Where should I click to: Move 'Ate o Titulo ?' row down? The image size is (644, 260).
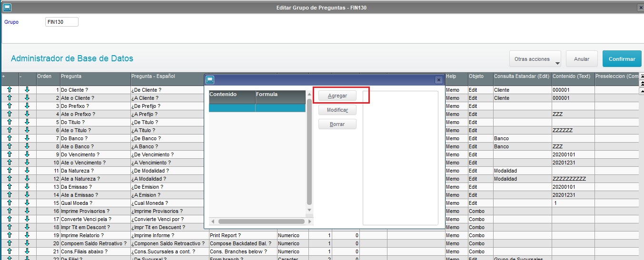(x=27, y=130)
